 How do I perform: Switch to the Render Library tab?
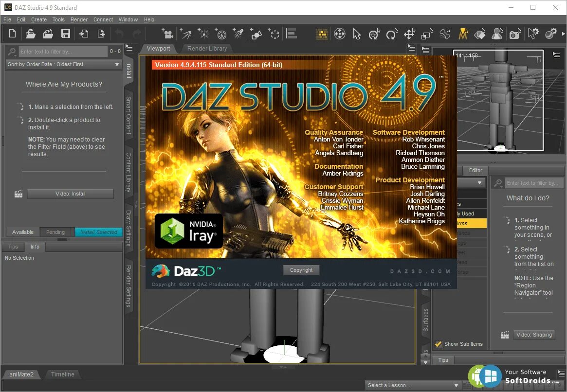pos(207,49)
